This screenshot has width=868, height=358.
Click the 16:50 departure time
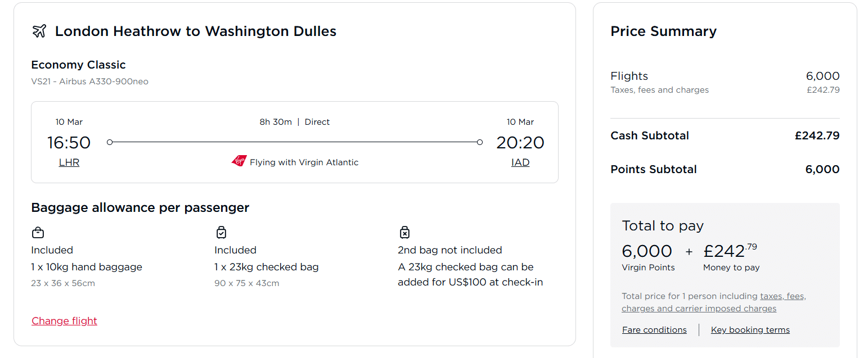point(69,143)
